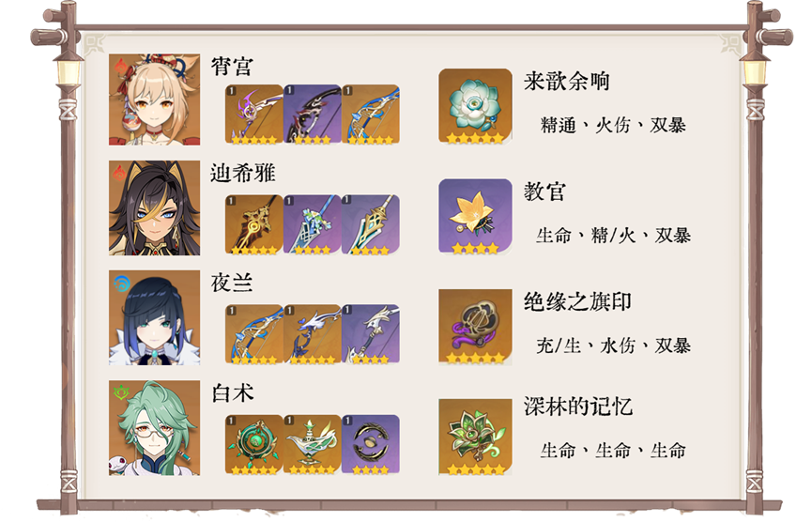
Task: Open the 教官 artifact set icon
Action: pyautogui.click(x=475, y=217)
